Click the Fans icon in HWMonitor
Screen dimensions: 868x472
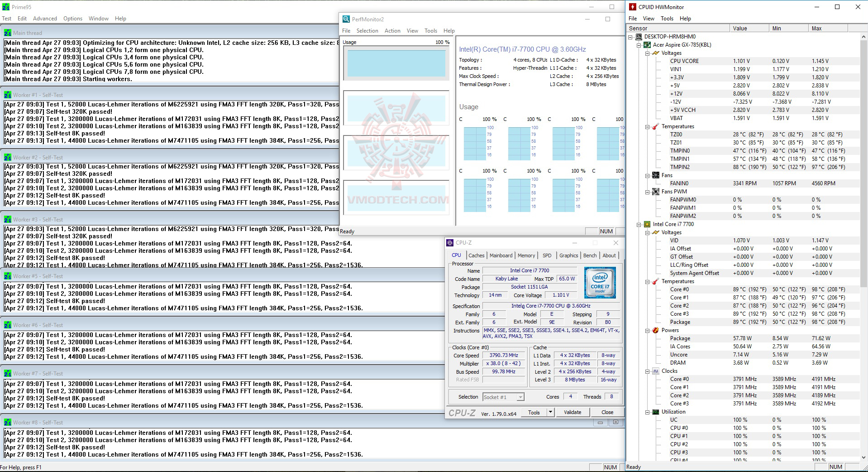point(656,175)
